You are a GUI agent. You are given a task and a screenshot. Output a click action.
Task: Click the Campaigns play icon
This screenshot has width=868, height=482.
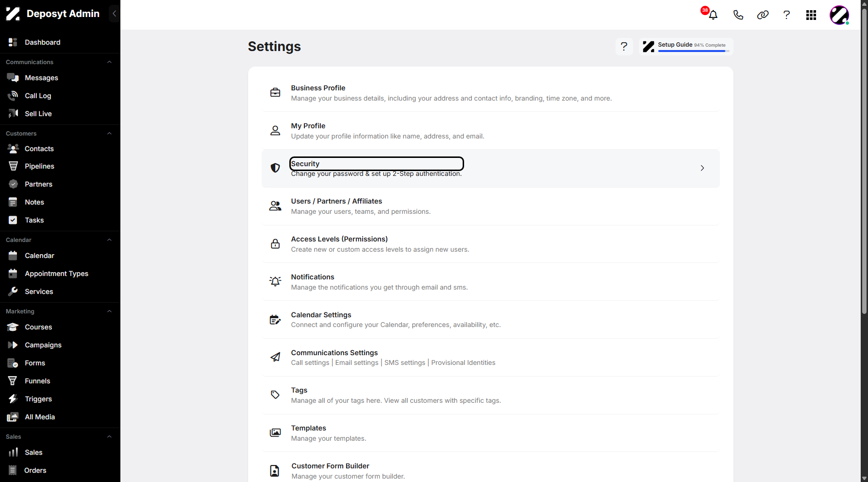click(13, 345)
